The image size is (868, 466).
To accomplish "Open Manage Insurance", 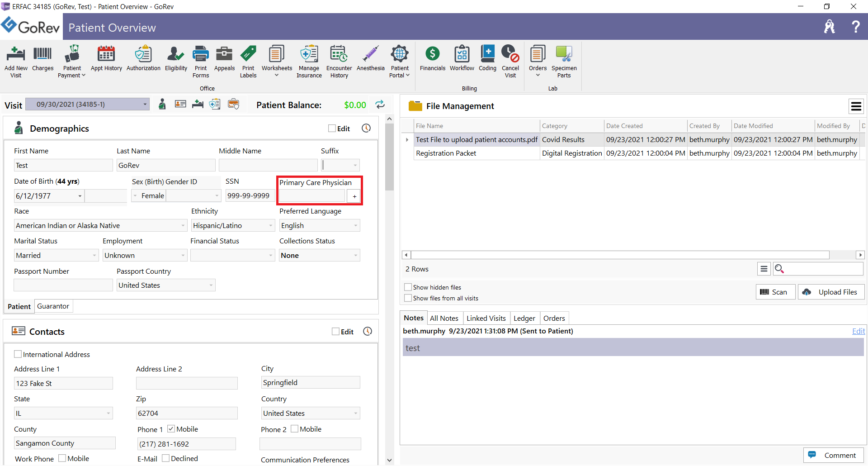I will coord(309,62).
